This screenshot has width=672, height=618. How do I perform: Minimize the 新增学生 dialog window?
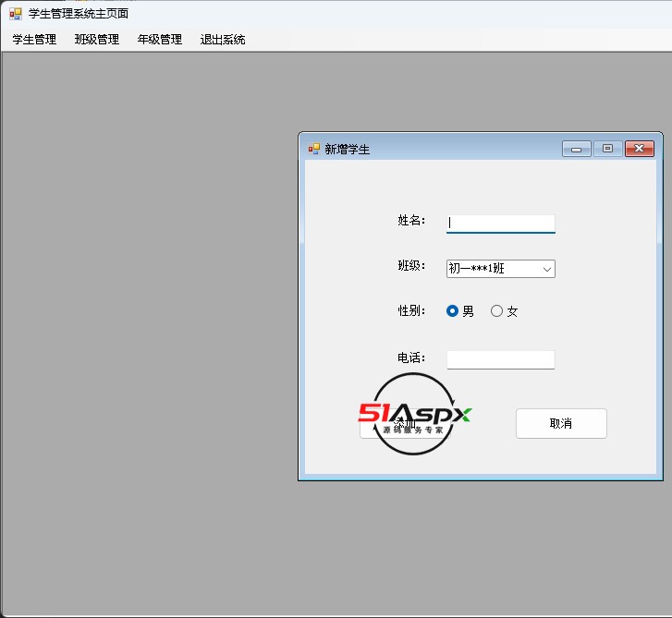tap(577, 149)
